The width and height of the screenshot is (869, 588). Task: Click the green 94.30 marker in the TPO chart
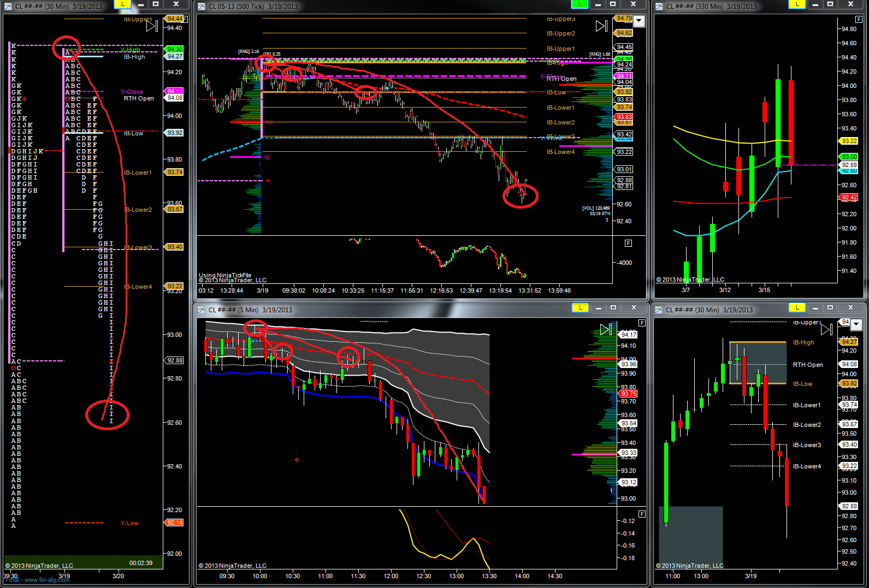coord(175,49)
